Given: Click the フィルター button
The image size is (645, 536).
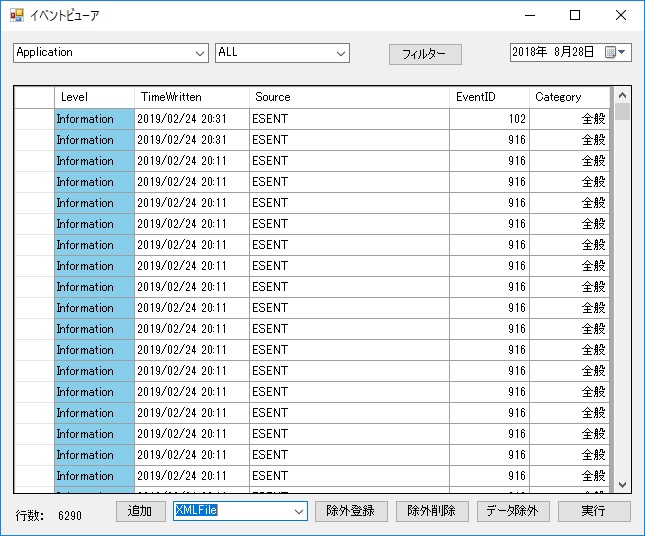Looking at the screenshot, I should 425,55.
